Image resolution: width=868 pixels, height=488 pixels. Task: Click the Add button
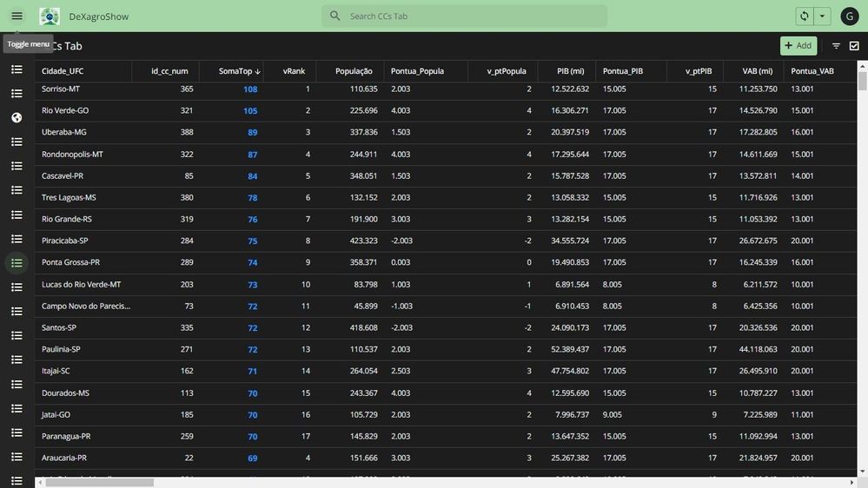click(798, 45)
